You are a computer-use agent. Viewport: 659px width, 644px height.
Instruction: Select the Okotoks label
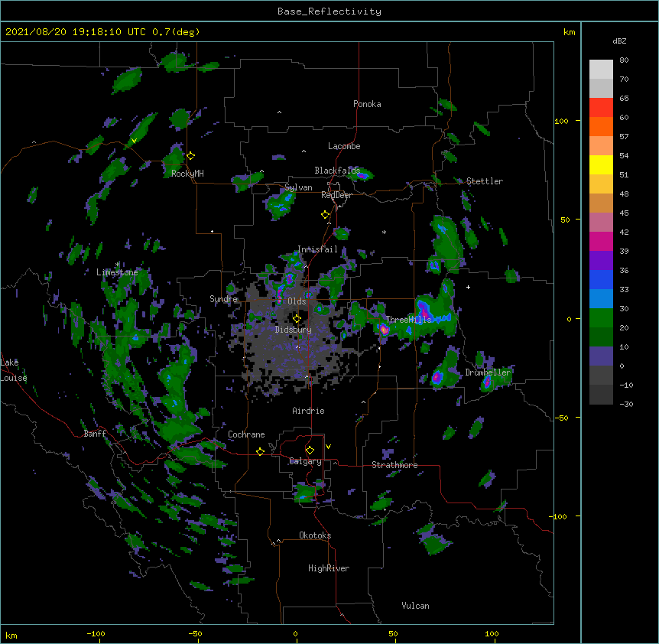click(315, 535)
